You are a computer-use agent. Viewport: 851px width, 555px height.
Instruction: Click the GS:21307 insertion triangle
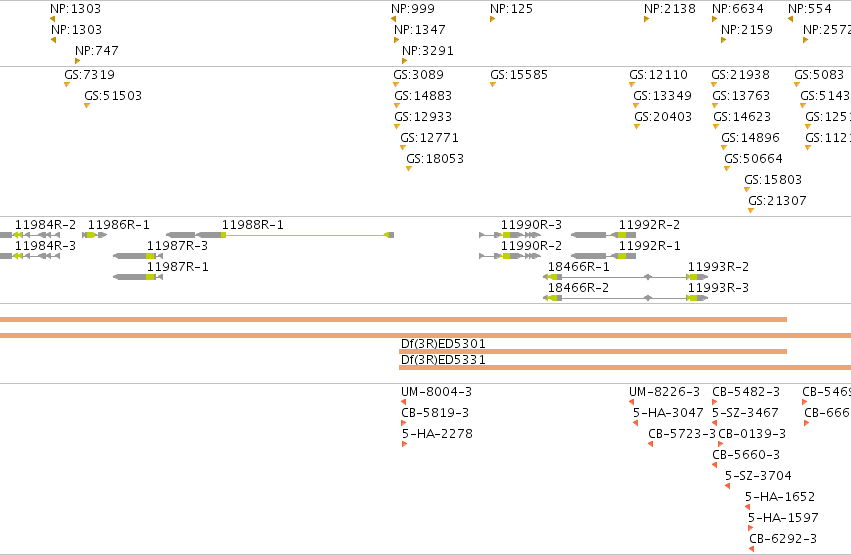(x=751, y=211)
